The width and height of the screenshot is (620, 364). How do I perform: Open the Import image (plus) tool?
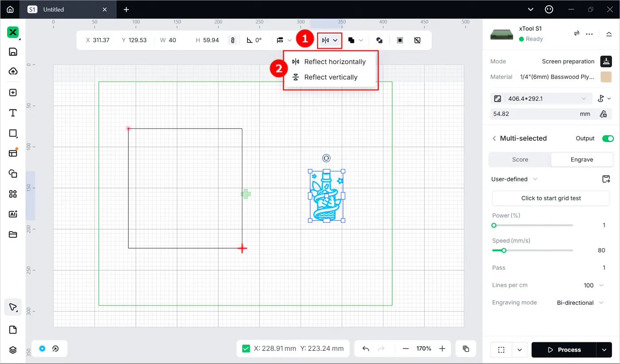point(13,92)
